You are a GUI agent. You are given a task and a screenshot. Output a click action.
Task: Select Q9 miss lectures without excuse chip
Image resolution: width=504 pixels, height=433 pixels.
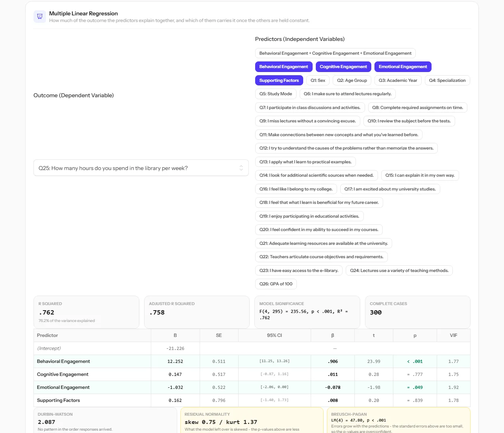tap(308, 121)
